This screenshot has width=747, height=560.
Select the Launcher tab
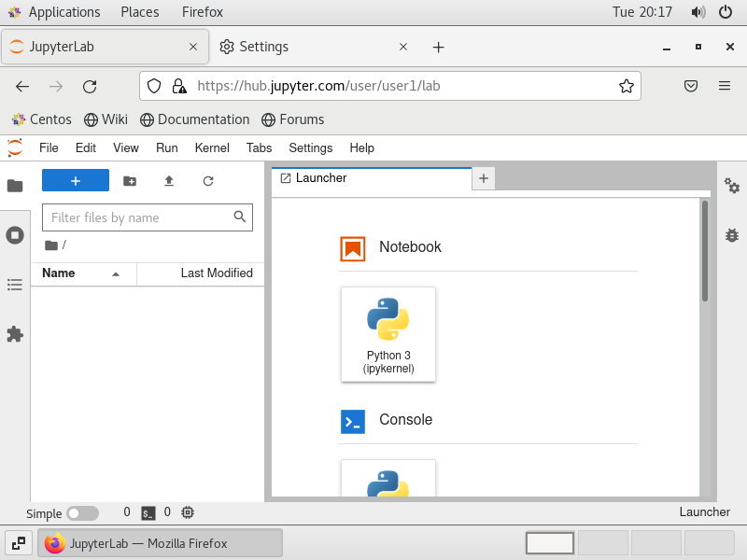click(x=372, y=178)
